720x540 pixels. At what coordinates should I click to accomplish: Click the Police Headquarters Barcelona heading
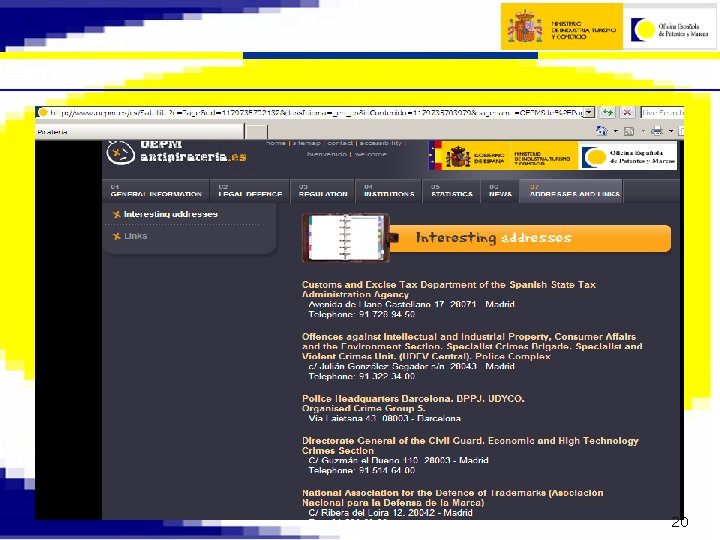pos(413,403)
